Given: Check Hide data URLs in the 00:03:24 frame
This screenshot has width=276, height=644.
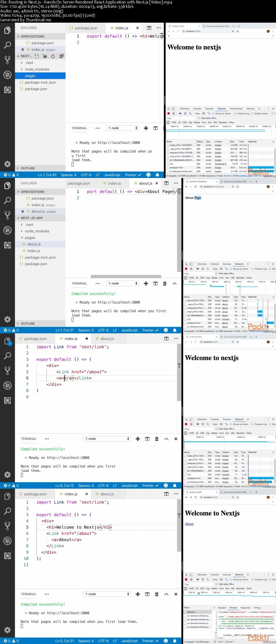Looking at the screenshot, I should click(x=216, y=584).
